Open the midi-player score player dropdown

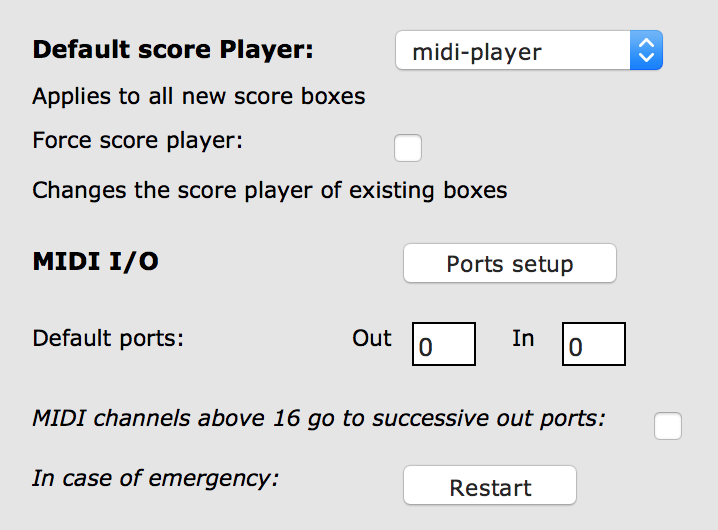point(529,50)
